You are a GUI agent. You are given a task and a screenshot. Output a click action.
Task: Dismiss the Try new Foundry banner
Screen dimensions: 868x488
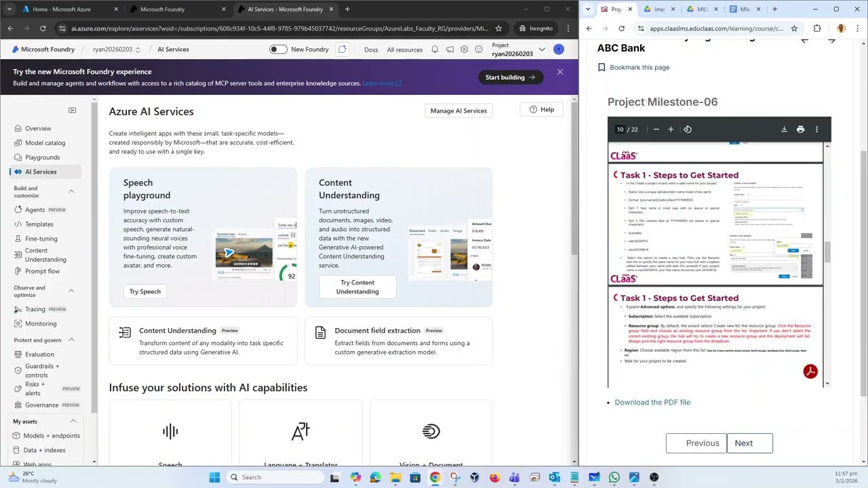[559, 72]
